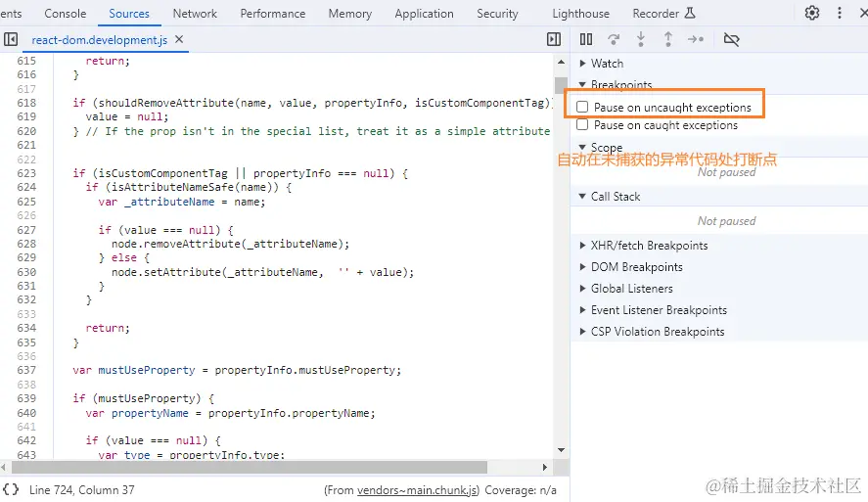Click the 'Line 724, Column 37' status
Screen dimensions: 868x502
click(x=82, y=490)
